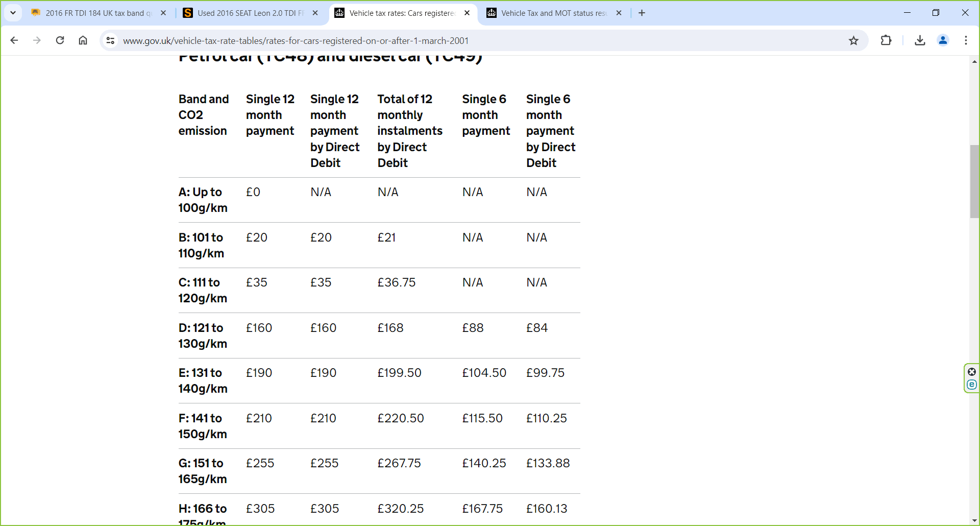The image size is (980, 526).
Task: Close the Vehicle tax rates tab
Action: (467, 13)
